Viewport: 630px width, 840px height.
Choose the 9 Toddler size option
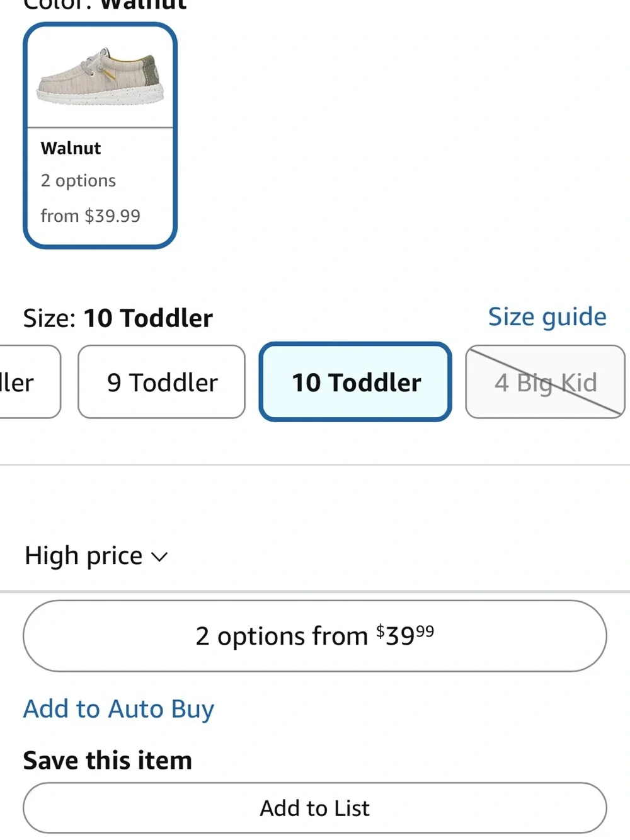click(162, 382)
